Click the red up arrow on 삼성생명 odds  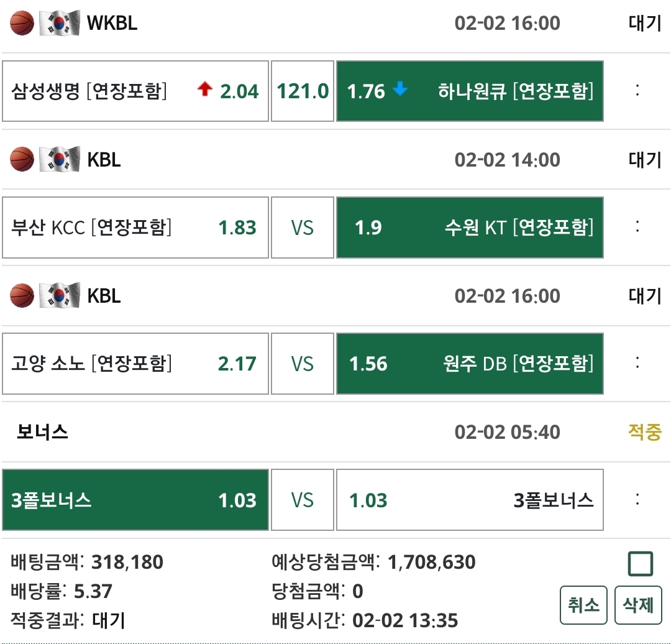coord(204,90)
